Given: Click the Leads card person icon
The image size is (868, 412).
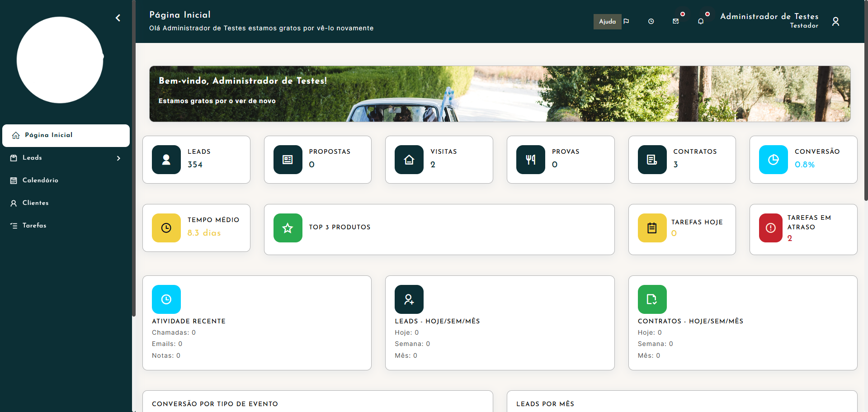Looking at the screenshot, I should (x=166, y=160).
